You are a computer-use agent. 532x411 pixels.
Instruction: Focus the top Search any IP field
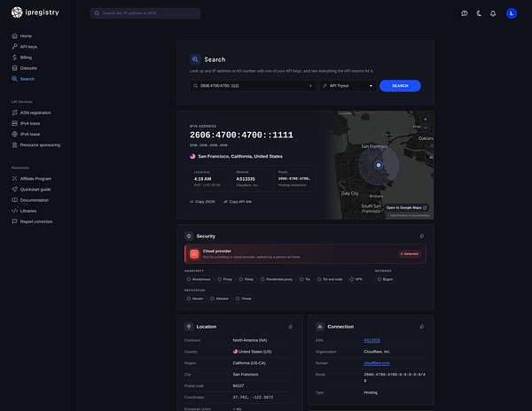pyautogui.click(x=145, y=13)
